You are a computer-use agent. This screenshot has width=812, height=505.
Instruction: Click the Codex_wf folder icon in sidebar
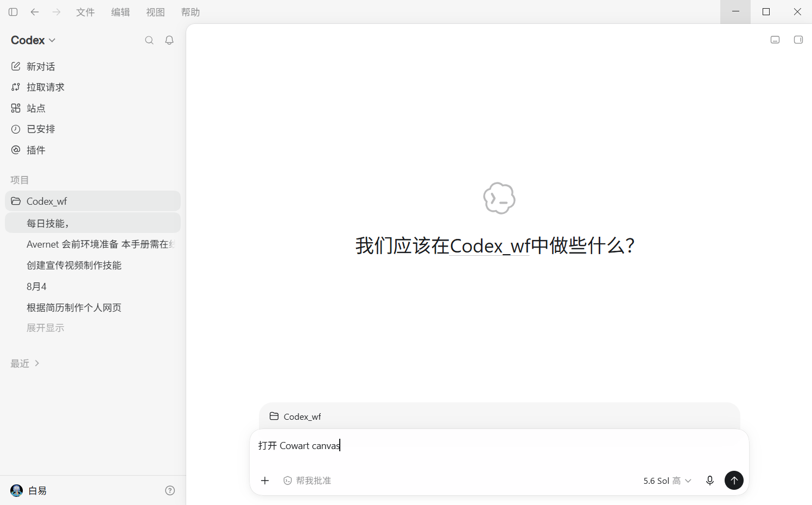point(16,201)
